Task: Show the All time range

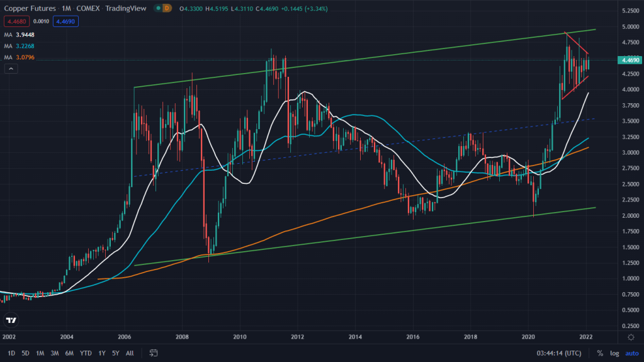Action: pyautogui.click(x=130, y=353)
